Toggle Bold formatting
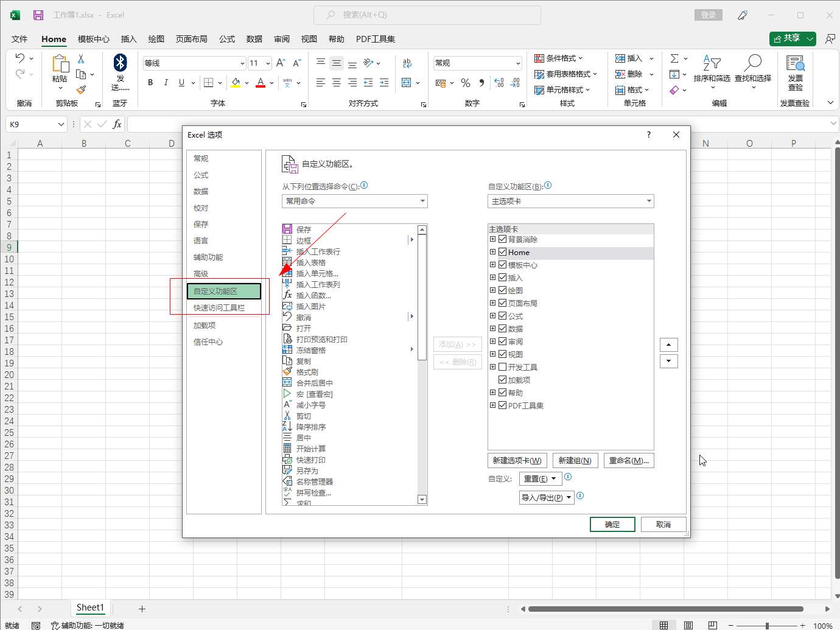 pyautogui.click(x=150, y=82)
